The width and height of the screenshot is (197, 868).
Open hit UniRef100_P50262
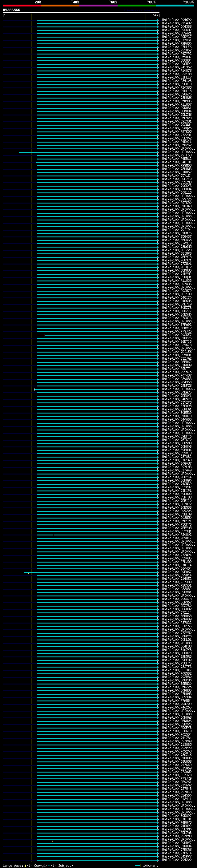click(x=177, y=145)
